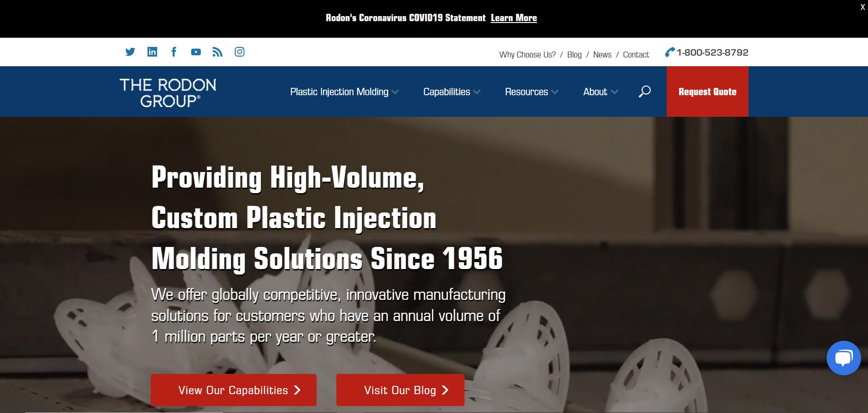Click Learn More in COVID19 banner
This screenshot has width=868, height=413.
tap(514, 18)
